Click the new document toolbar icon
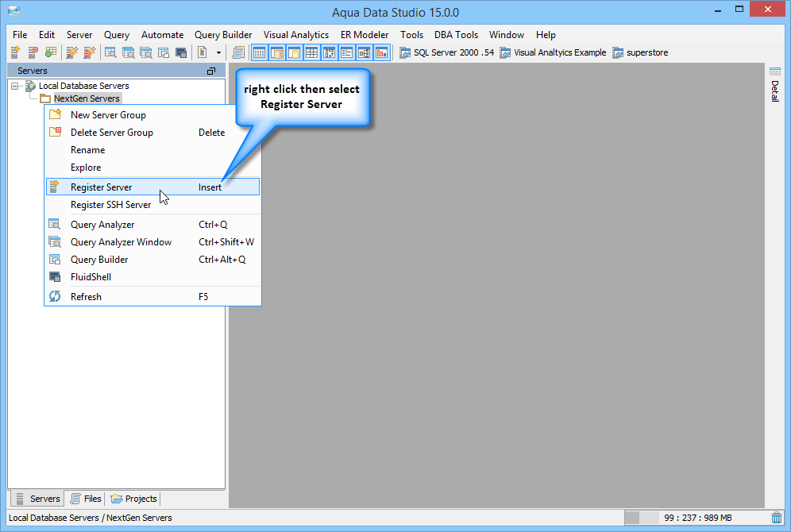The image size is (791, 532). tap(203, 52)
